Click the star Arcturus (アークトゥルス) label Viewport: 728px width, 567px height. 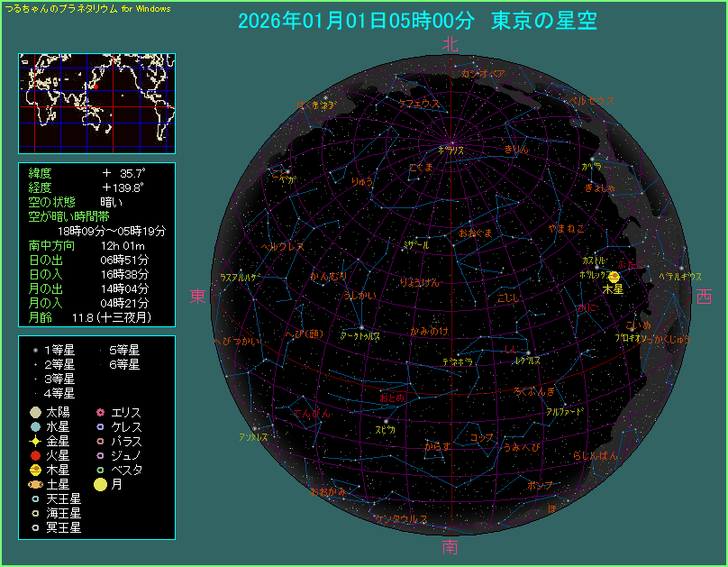[359, 335]
